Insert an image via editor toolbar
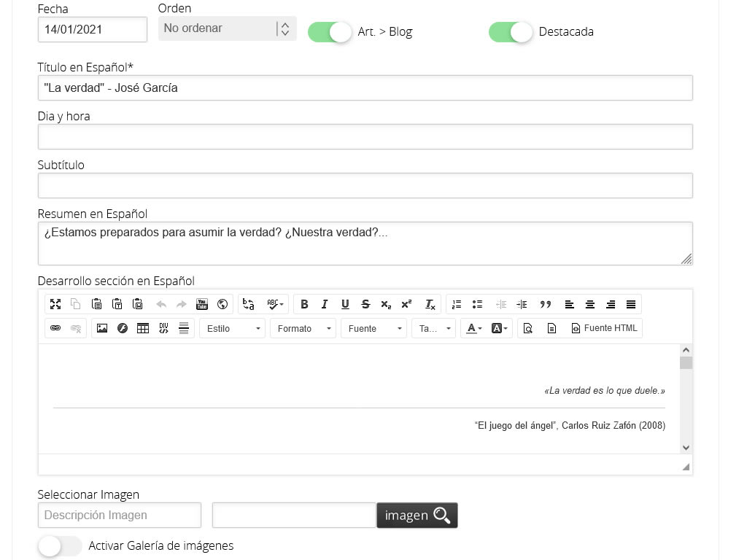The image size is (747, 560). 102,329
